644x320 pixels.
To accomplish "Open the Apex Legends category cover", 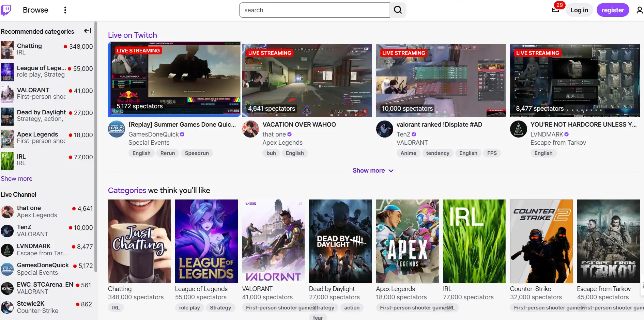I will coord(408,241).
